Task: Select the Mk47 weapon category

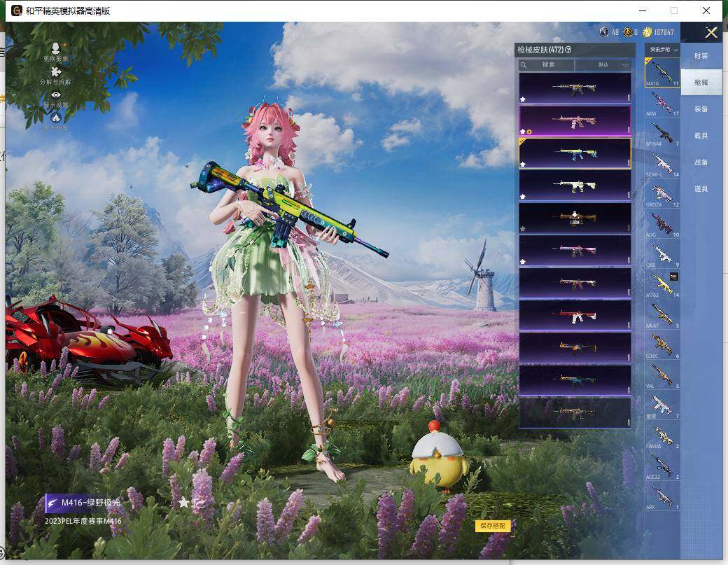Action: coord(662,314)
